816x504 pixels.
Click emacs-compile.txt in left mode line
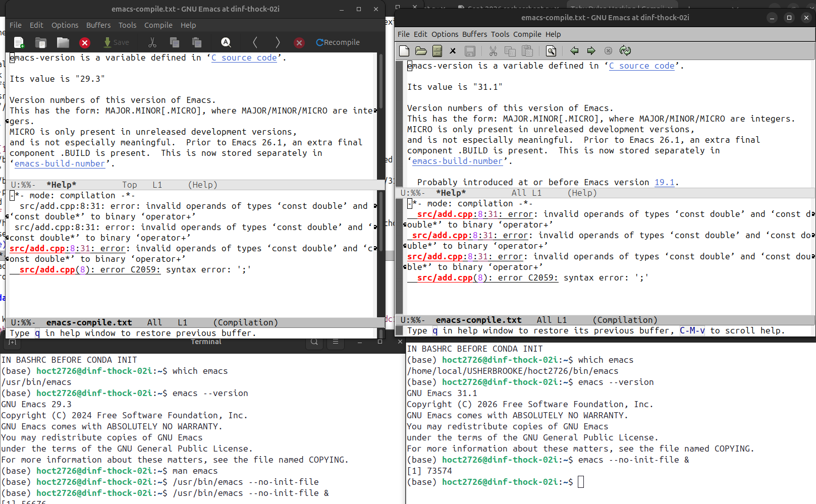(89, 323)
